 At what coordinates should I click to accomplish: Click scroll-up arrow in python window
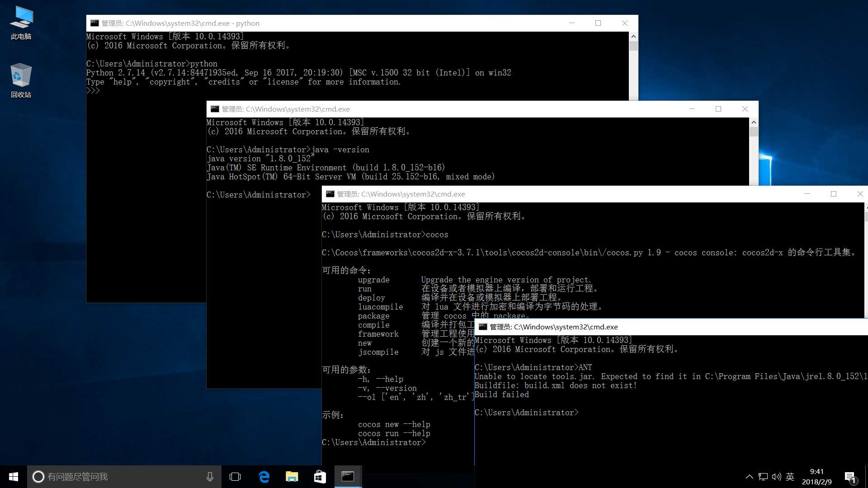point(633,36)
